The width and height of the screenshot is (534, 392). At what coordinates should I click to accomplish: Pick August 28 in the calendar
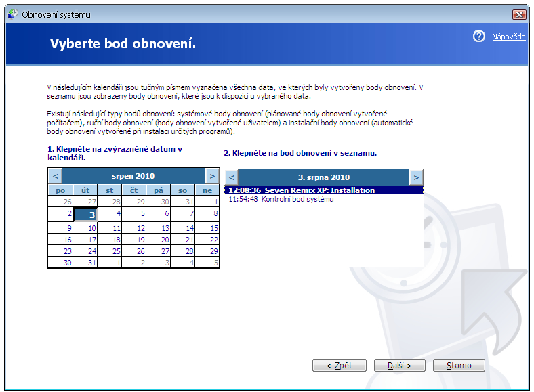click(183, 251)
